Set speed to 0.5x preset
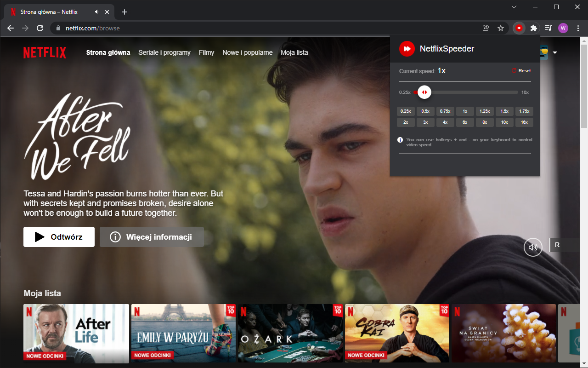Image resolution: width=588 pixels, height=368 pixels. pyautogui.click(x=425, y=111)
